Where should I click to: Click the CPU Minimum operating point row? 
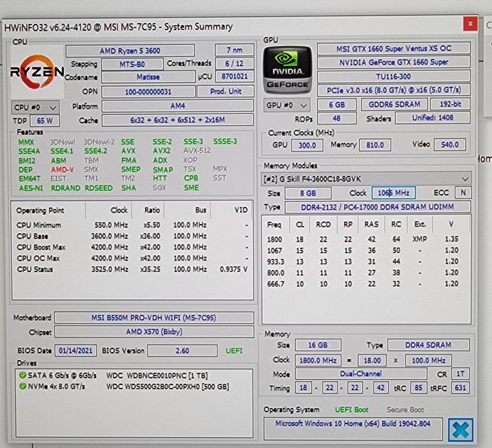coord(132,225)
